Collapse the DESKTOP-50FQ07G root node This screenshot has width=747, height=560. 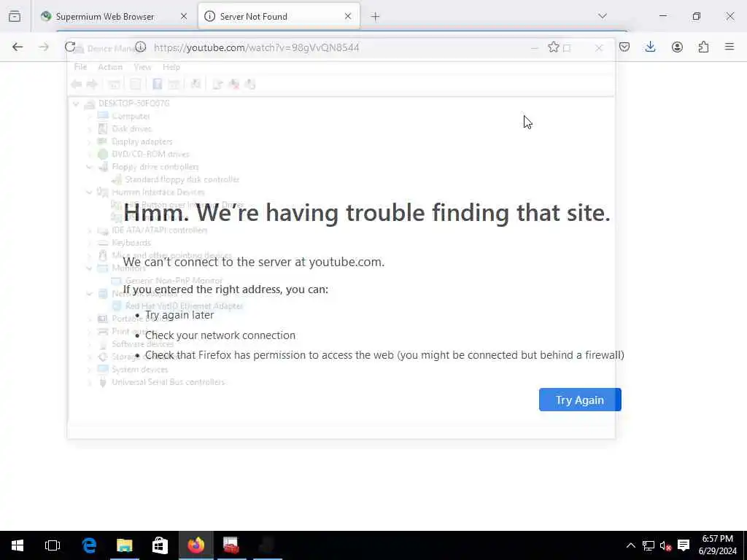(76, 104)
